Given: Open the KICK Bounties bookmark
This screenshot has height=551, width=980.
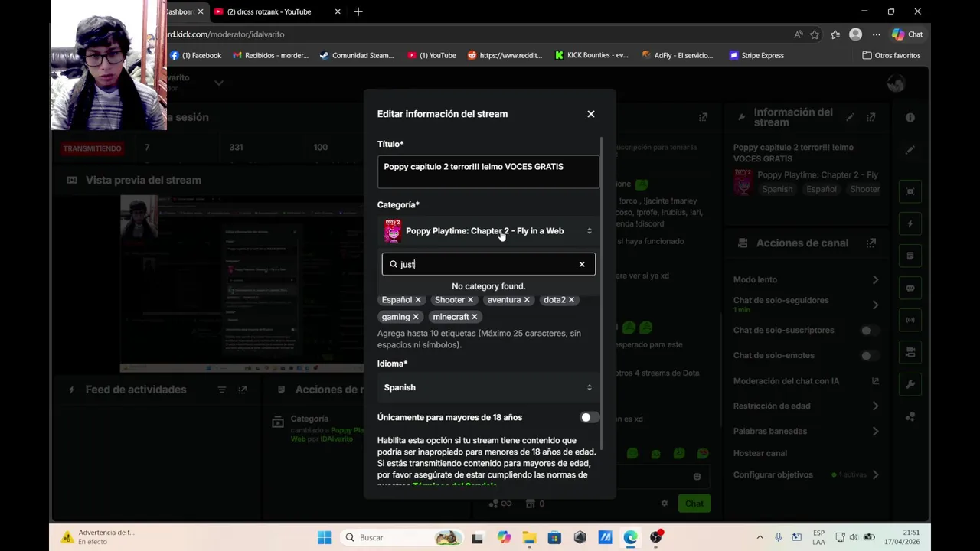Looking at the screenshot, I should coord(592,55).
